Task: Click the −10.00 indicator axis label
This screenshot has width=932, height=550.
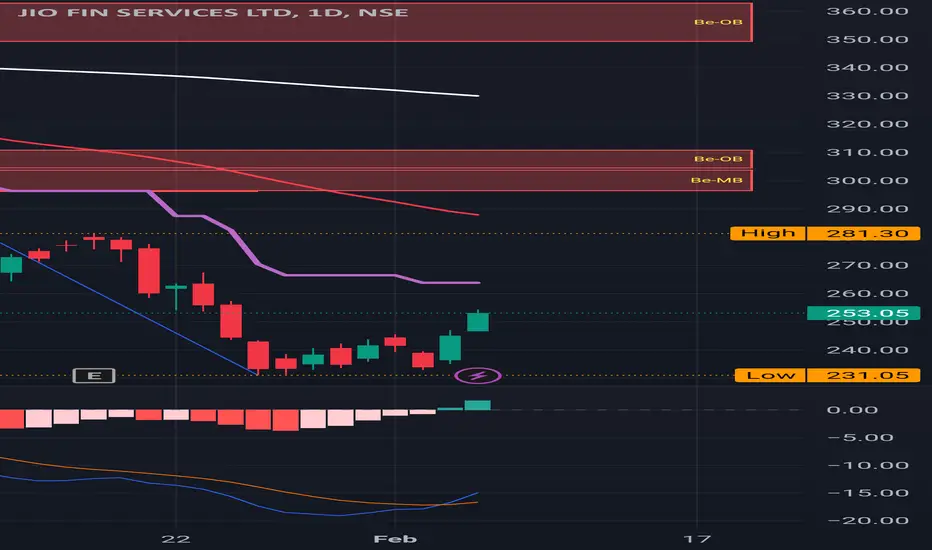Action: [x=867, y=465]
